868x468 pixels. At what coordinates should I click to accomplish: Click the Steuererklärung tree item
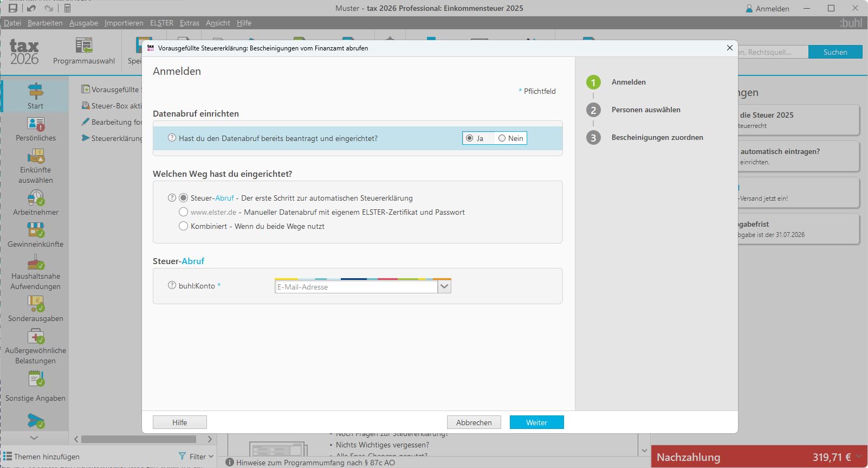[x=111, y=138]
